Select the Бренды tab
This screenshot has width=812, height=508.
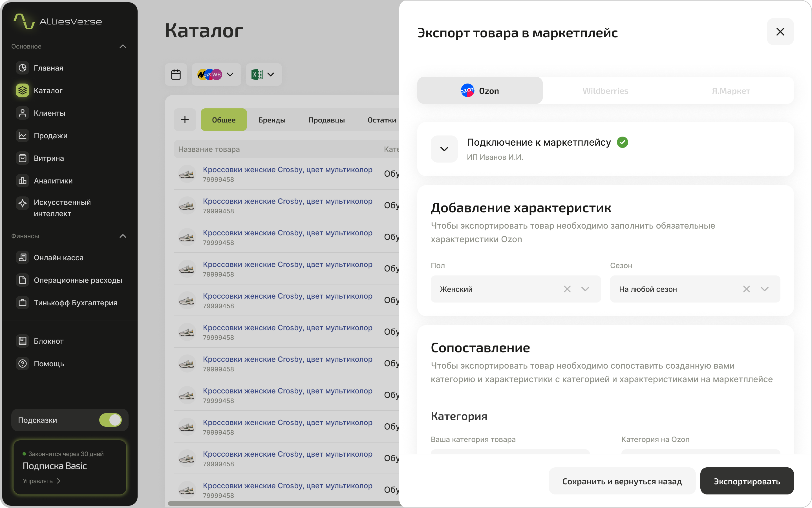click(272, 120)
